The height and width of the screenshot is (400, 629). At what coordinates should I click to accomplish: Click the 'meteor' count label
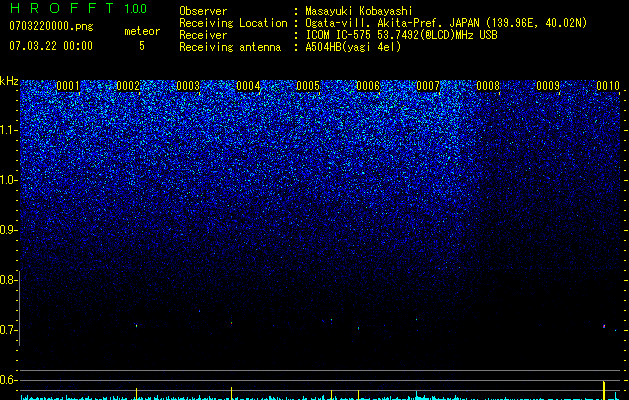point(142,31)
